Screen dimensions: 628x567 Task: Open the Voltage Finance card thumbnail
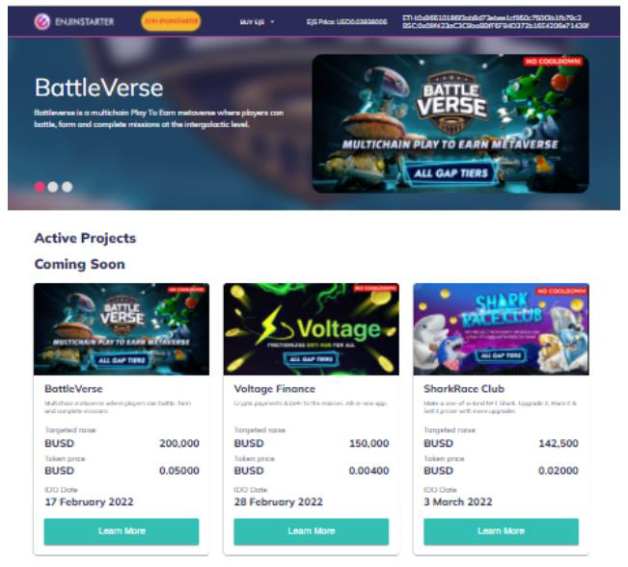tap(311, 329)
